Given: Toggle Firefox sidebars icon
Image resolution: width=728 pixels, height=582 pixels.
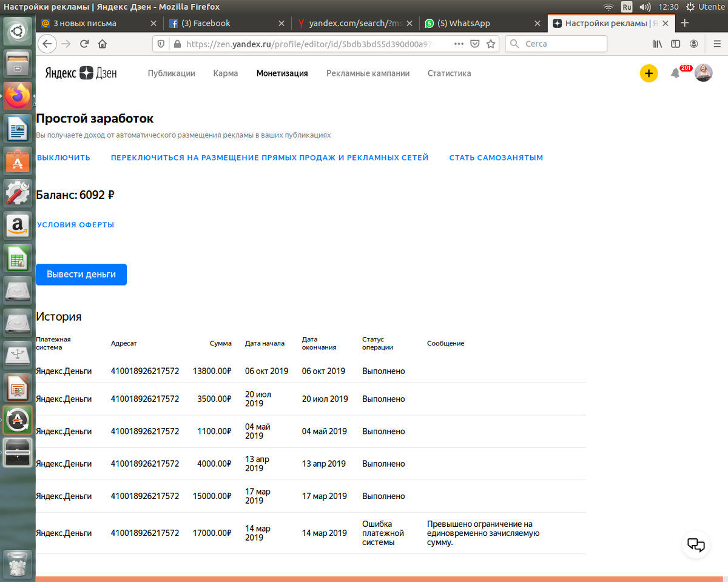Looking at the screenshot, I should (x=675, y=44).
